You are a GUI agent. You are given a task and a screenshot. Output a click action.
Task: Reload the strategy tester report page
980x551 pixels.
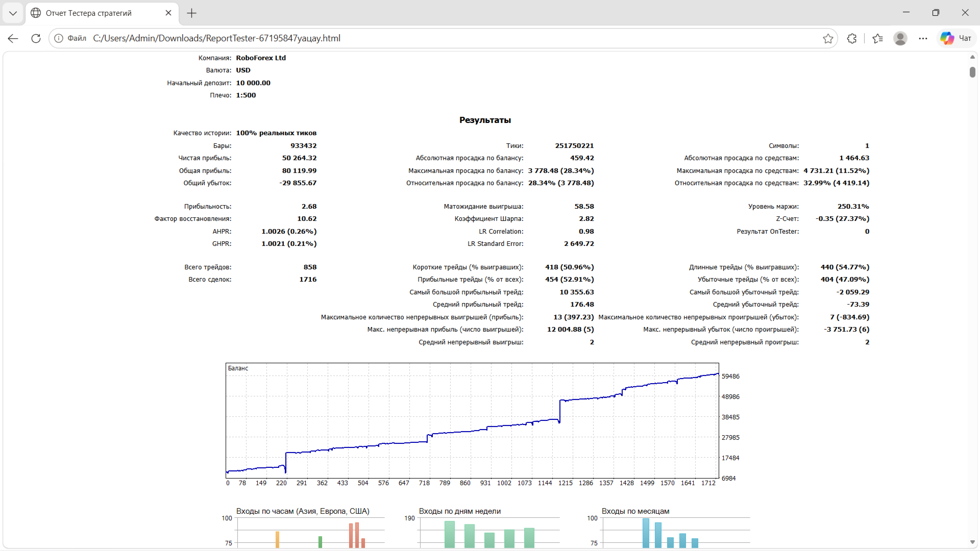point(36,38)
